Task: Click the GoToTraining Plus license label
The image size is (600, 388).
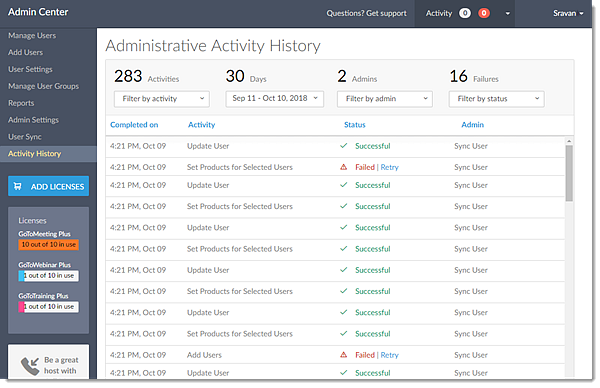Action: 43,296
